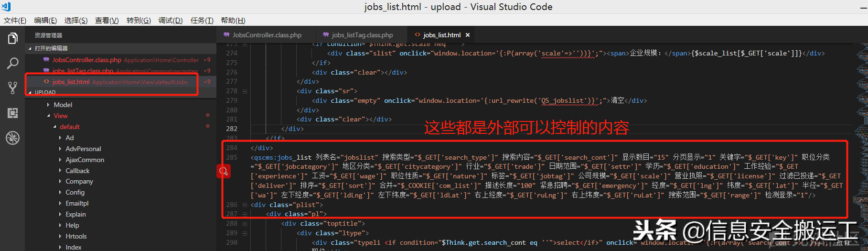The image size is (868, 251).
Task: Open the Source Control view icon
Action: (13, 88)
